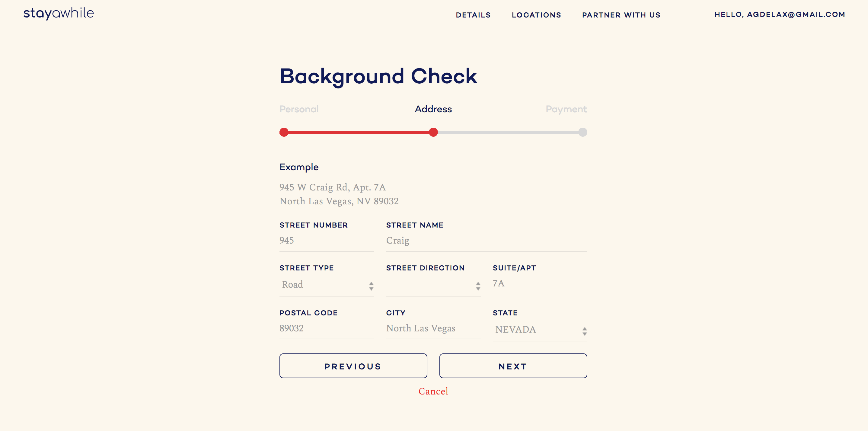Image resolution: width=868 pixels, height=431 pixels.
Task: Open the Hello agdelax@gmail.com account menu
Action: (x=780, y=14)
